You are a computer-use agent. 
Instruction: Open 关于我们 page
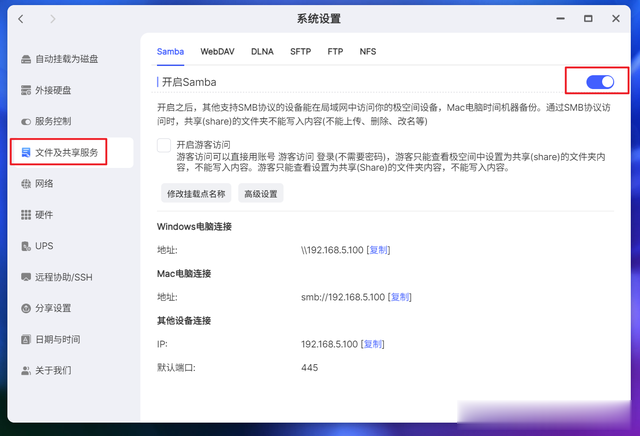53,371
